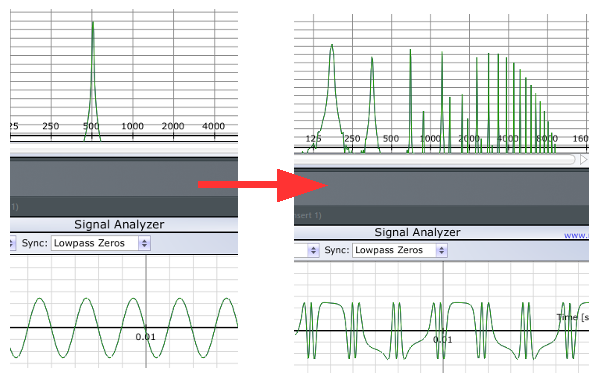Click the horizontal scrollbar under right spectrum
Viewport: 605px width, 386px height.
[x=434, y=159]
